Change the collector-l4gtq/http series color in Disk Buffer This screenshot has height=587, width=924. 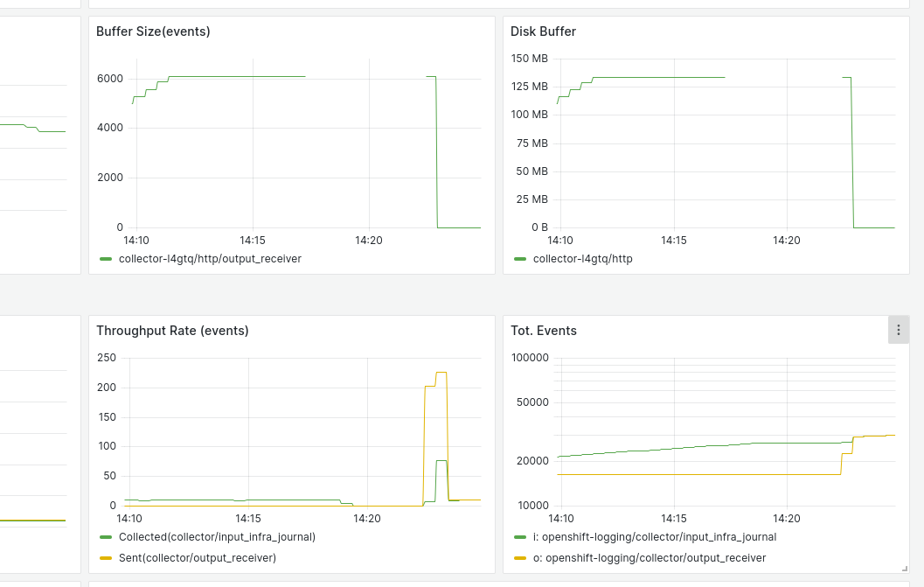521,259
